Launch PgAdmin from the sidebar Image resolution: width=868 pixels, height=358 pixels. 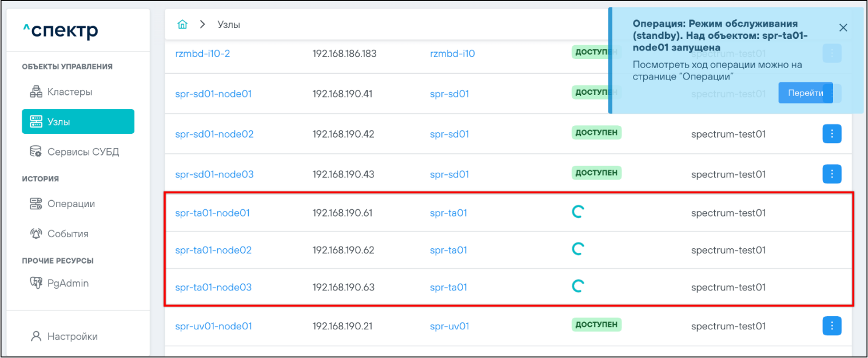[x=67, y=283]
